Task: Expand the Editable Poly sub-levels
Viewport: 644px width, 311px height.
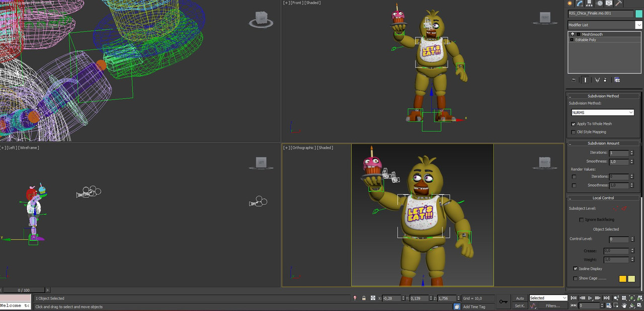Action: pyautogui.click(x=572, y=40)
